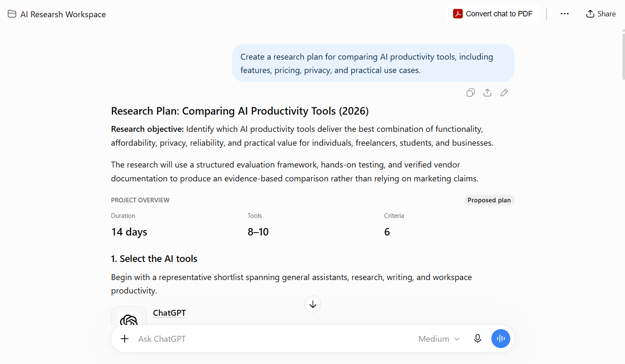
Task: Click the paragraph starting The research will use
Action: coord(295,172)
